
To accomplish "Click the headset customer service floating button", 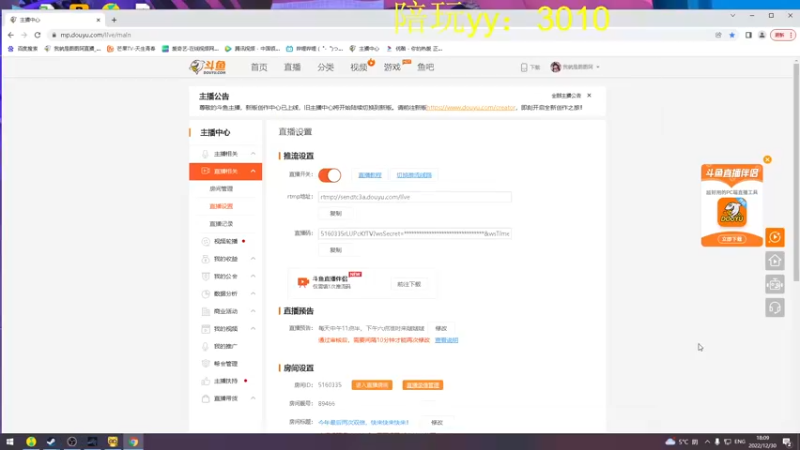I will (774, 308).
